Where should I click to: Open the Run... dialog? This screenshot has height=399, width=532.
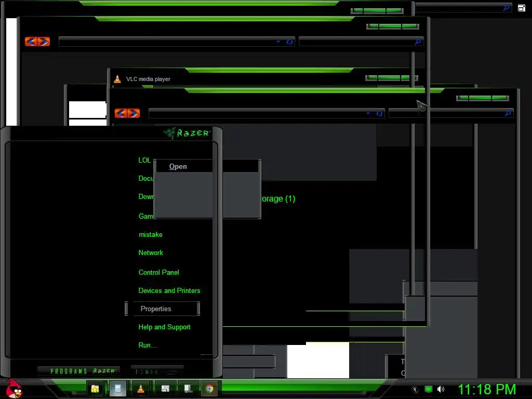coord(148,345)
